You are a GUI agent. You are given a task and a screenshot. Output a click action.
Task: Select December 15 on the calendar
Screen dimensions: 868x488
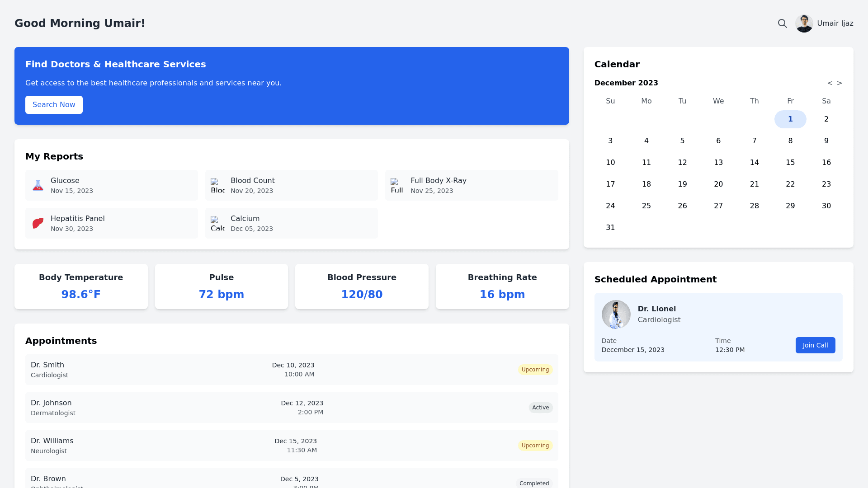pos(790,163)
